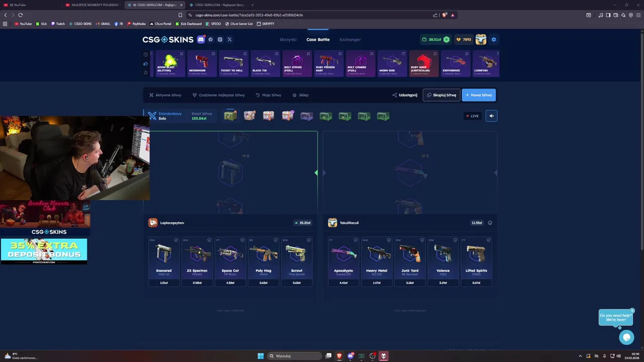The height and width of the screenshot is (362, 644).
Task: Click the shield icon on Space Cat card
Action: click(243, 240)
